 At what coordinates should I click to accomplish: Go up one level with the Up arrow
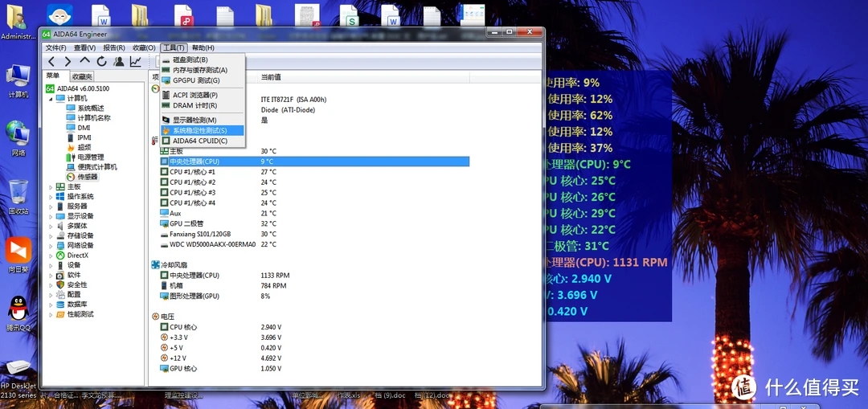pos(84,61)
